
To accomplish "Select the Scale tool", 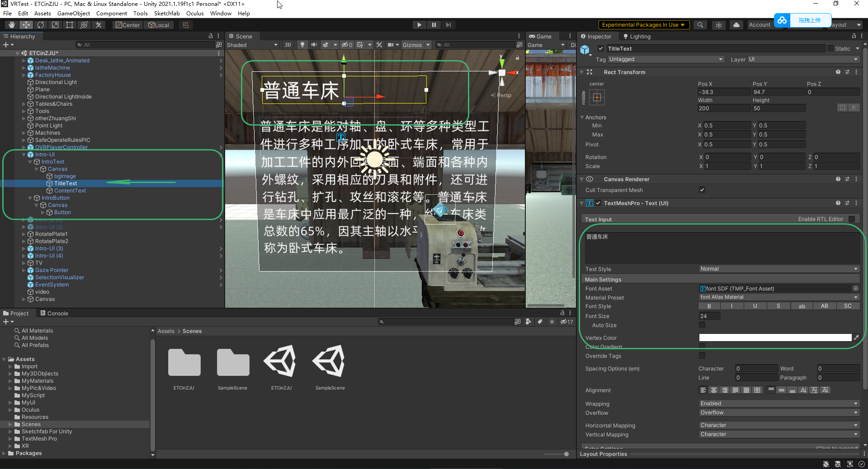I will click(55, 25).
